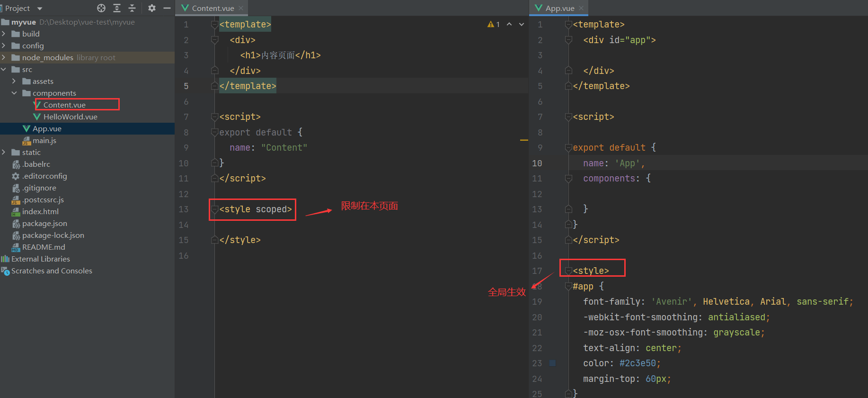Hide the Project panel with minus icon
This screenshot has height=398, width=868.
(x=167, y=8)
